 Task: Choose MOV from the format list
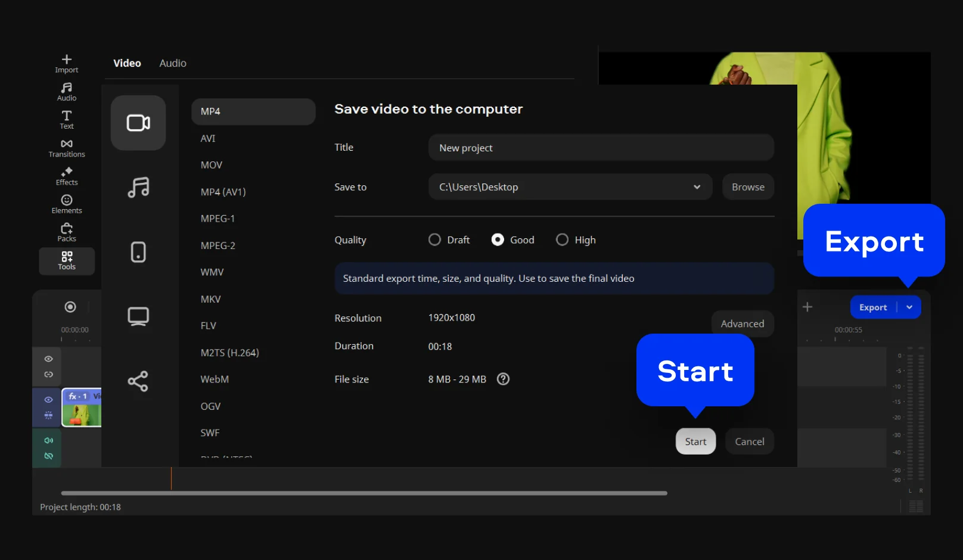click(x=212, y=165)
